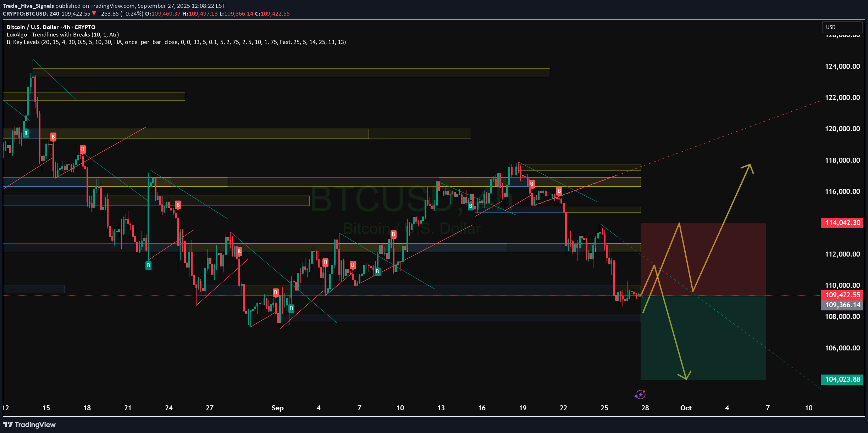The height and width of the screenshot is (433, 868).
Task: Click the 27 date label on time axis
Action: tap(210, 408)
